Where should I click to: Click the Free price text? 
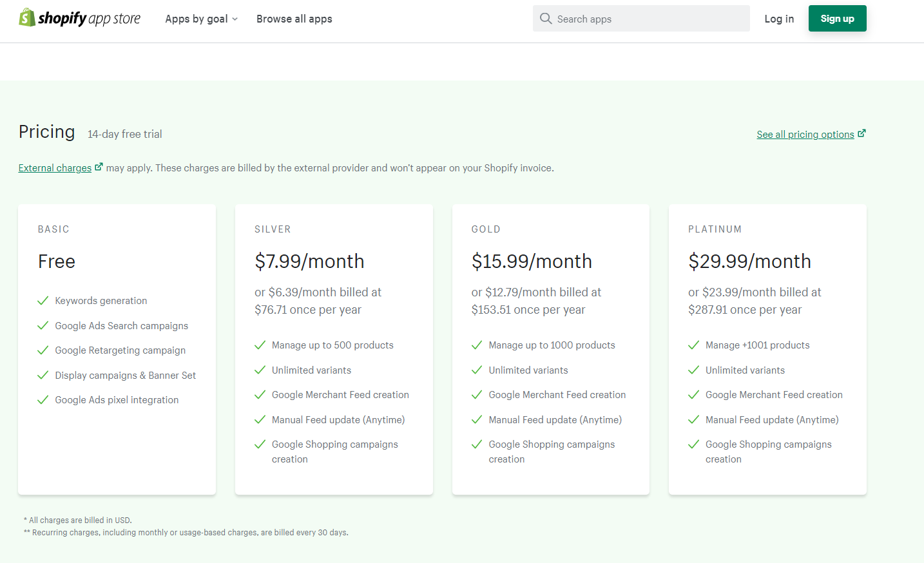[57, 261]
